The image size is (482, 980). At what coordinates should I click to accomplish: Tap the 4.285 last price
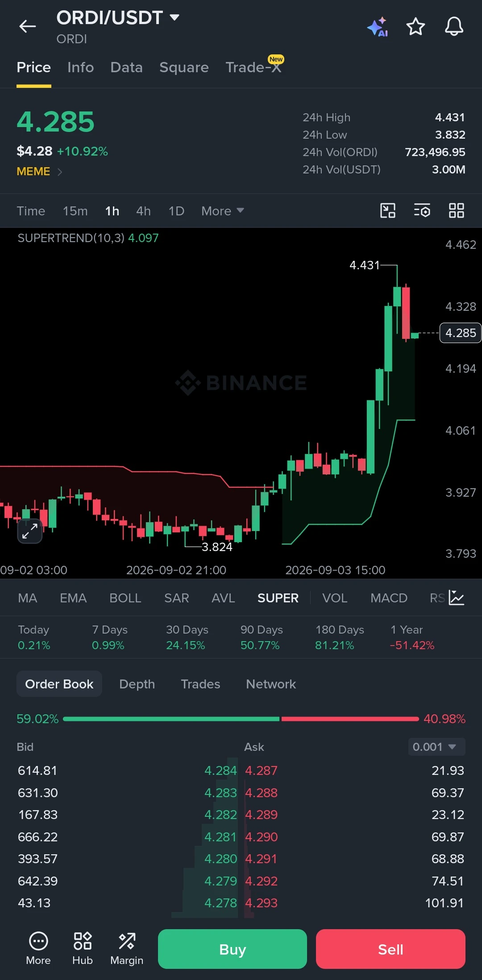coord(55,122)
